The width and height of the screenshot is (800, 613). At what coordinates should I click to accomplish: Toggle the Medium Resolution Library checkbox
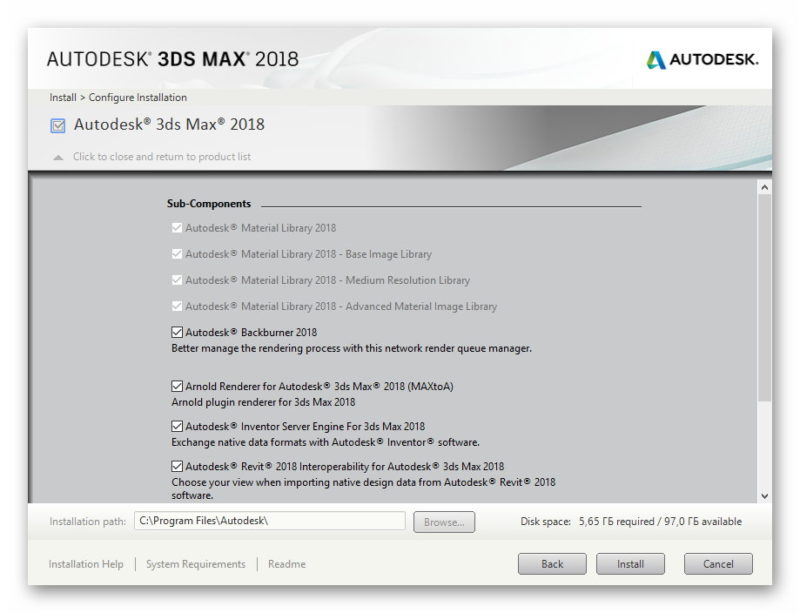(x=177, y=280)
